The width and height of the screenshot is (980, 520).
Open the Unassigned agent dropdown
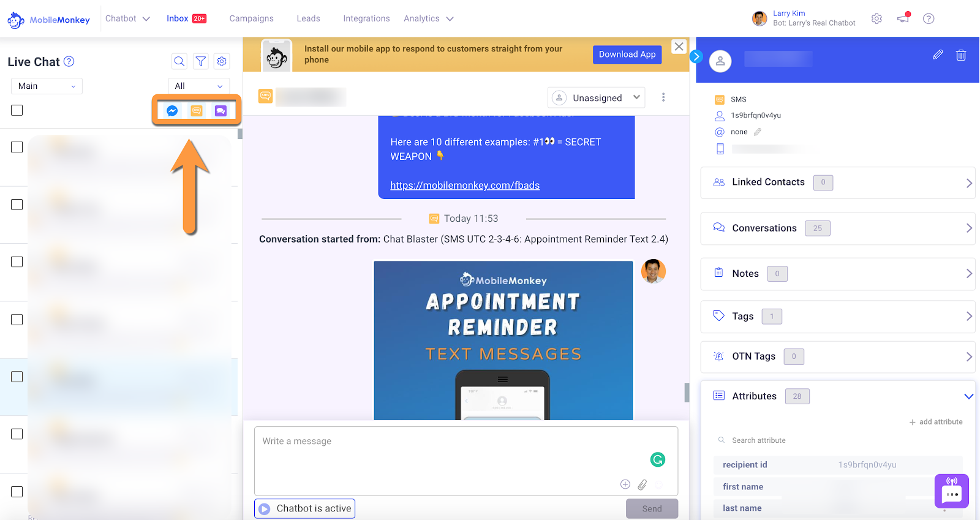click(596, 97)
